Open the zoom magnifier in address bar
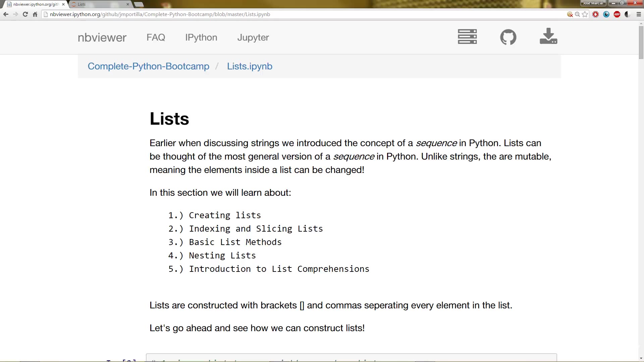This screenshot has height=362, width=644. 577,14
